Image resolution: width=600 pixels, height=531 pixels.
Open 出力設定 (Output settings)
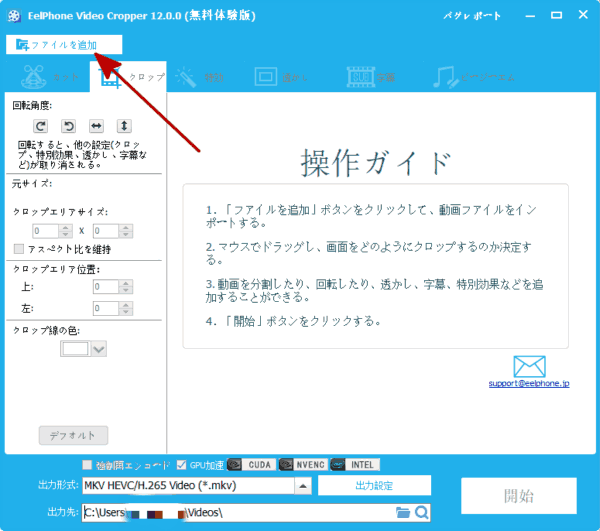click(374, 485)
